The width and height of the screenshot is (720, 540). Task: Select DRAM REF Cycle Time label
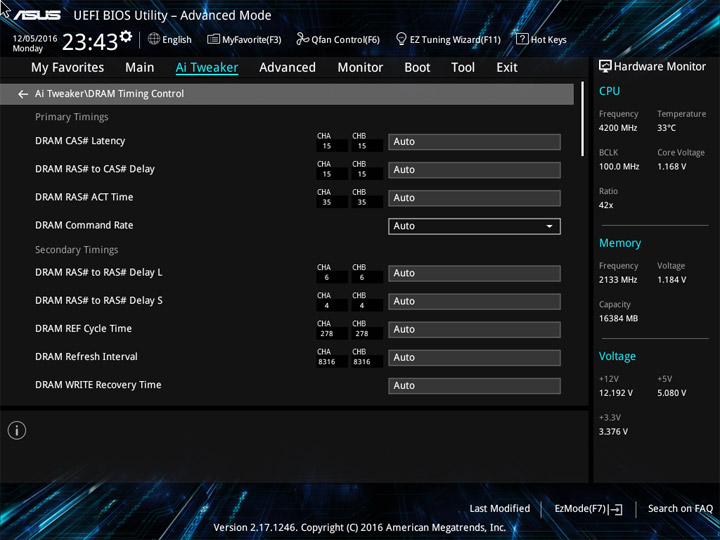click(x=84, y=329)
